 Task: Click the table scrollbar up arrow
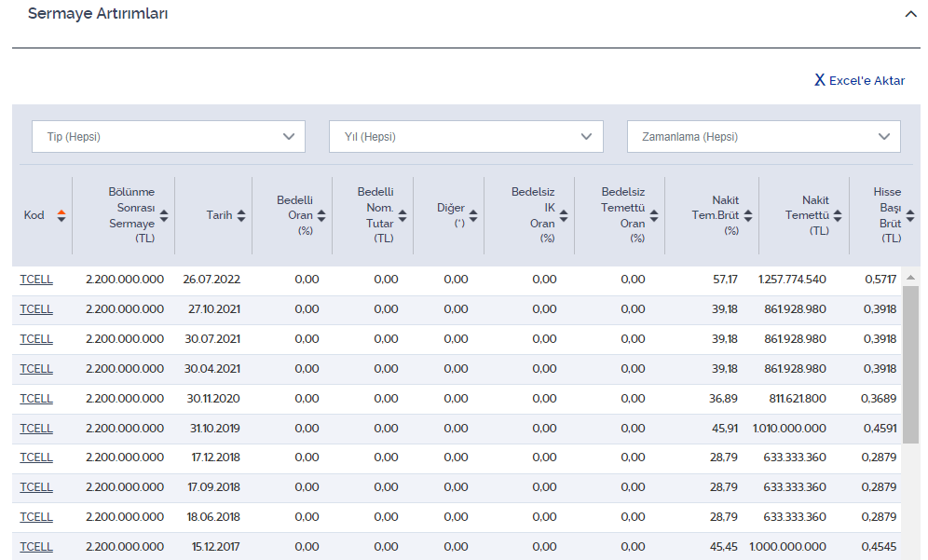point(911,278)
